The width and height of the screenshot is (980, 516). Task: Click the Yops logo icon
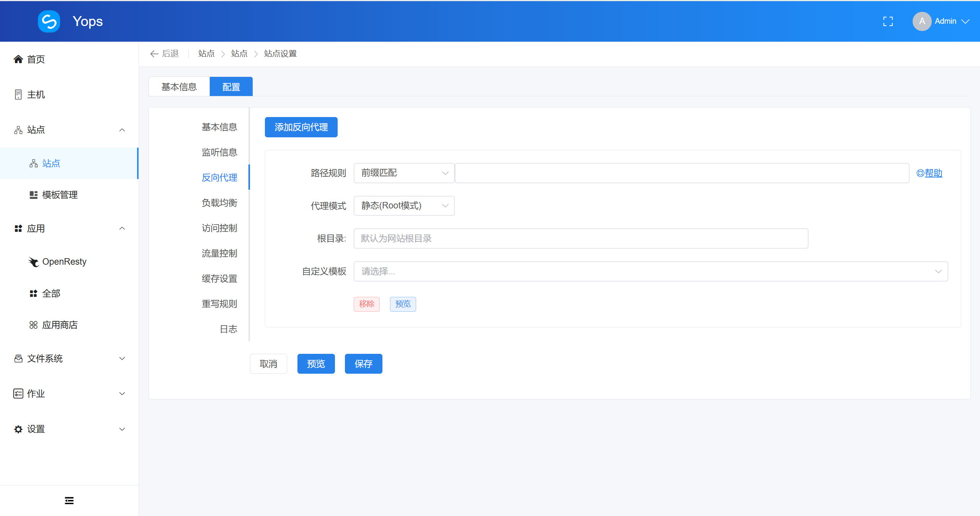click(49, 21)
